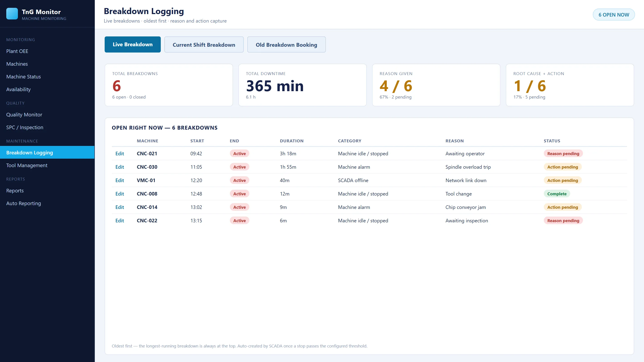644x362 pixels.
Task: Open Plant OEE in the sidebar
Action: 47,51
